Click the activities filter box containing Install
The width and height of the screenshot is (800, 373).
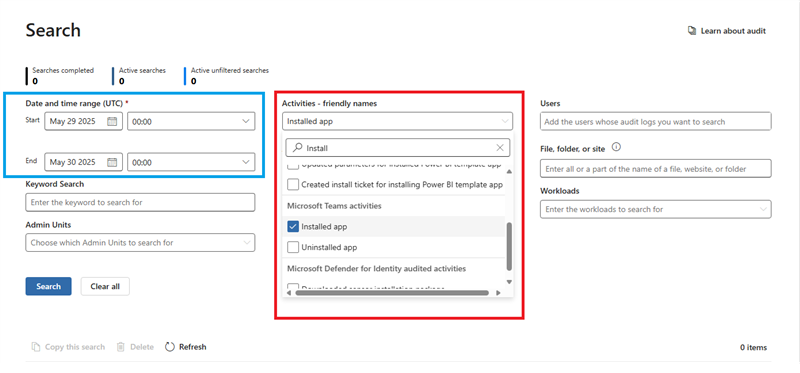(397, 148)
